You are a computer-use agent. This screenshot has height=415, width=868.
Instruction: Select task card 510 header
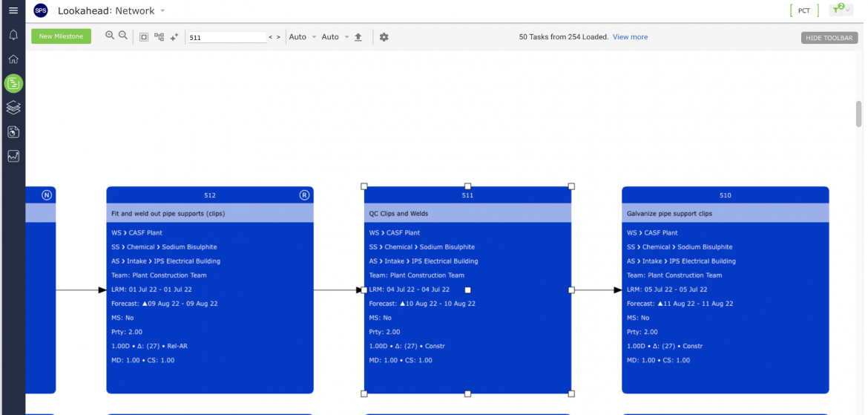coord(725,195)
